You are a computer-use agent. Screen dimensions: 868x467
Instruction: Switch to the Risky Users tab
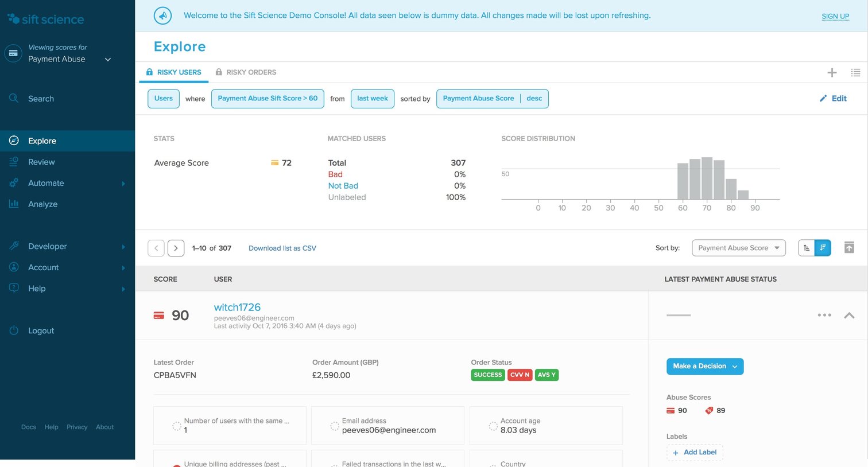(173, 72)
